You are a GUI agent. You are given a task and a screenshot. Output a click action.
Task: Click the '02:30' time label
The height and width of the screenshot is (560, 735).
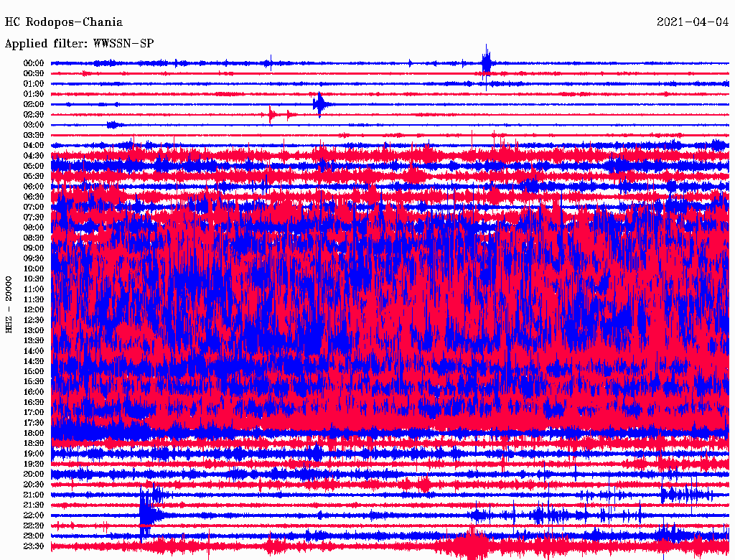click(x=33, y=115)
